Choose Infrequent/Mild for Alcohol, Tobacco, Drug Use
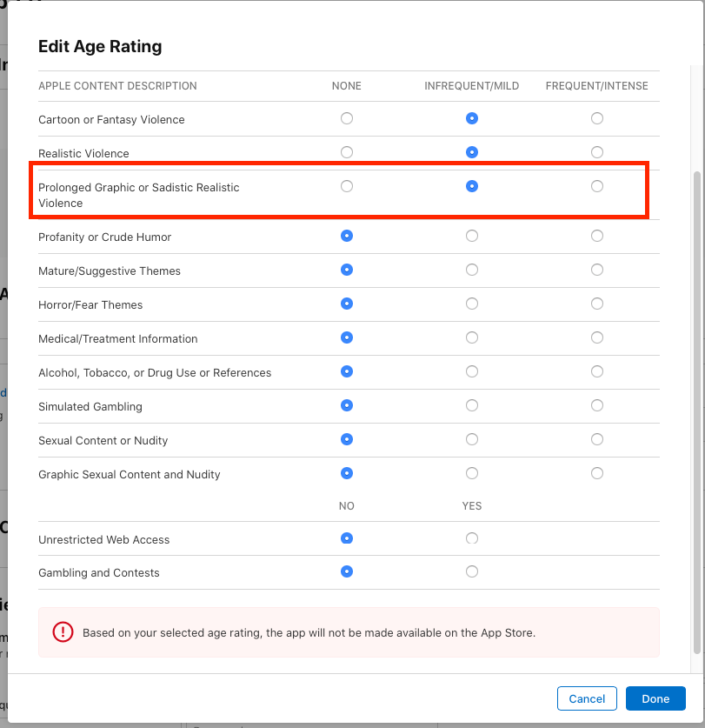The height and width of the screenshot is (728, 705). click(472, 371)
